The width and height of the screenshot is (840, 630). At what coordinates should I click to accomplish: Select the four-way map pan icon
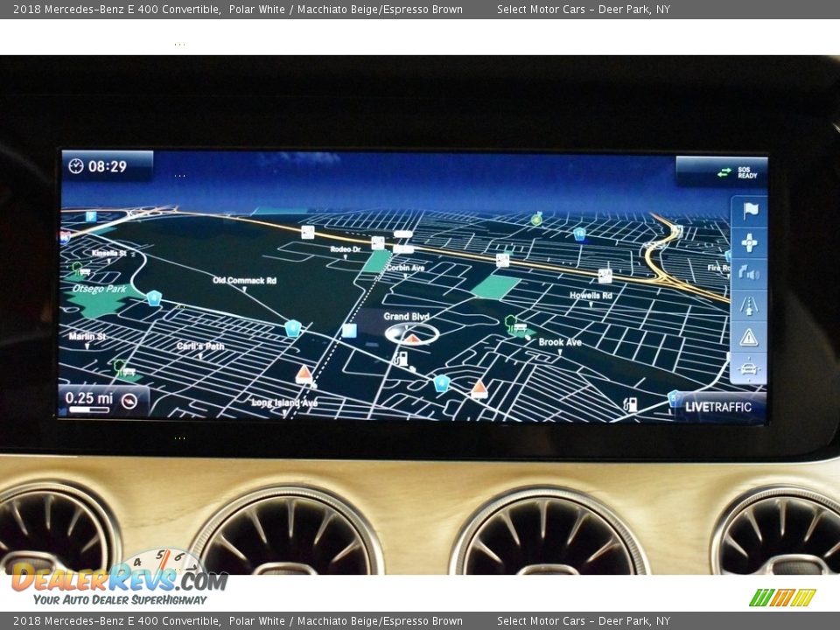tap(749, 242)
